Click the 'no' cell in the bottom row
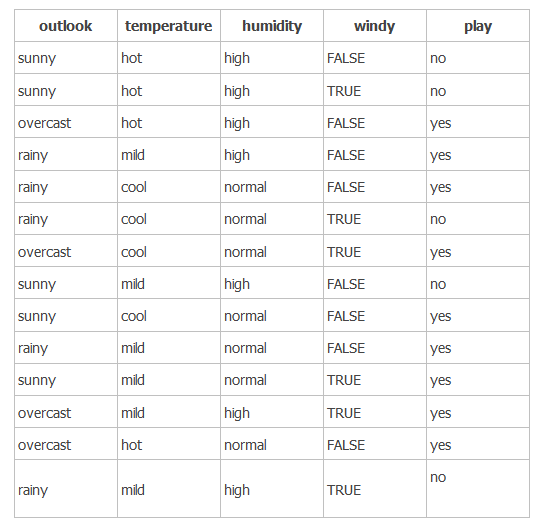This screenshot has width=541, height=526. click(438, 477)
